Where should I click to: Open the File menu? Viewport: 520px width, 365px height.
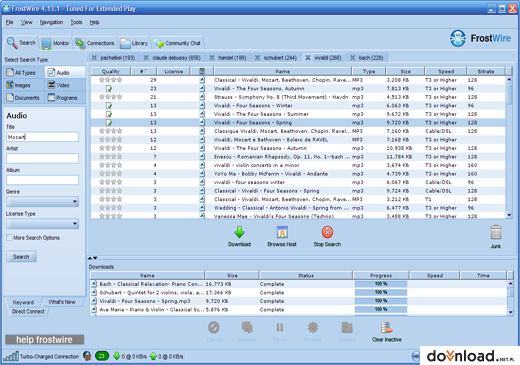[10, 22]
